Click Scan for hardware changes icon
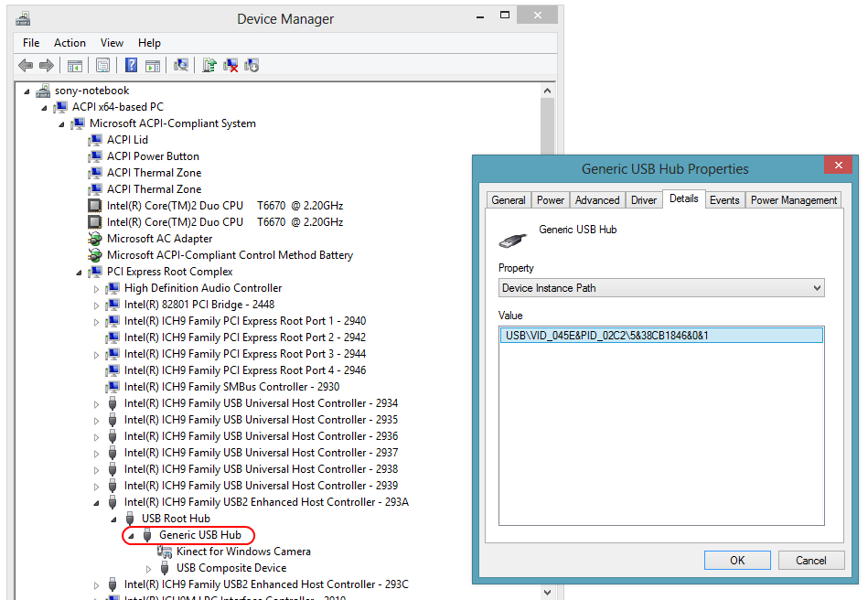This screenshot has height=600, width=868. [181, 65]
